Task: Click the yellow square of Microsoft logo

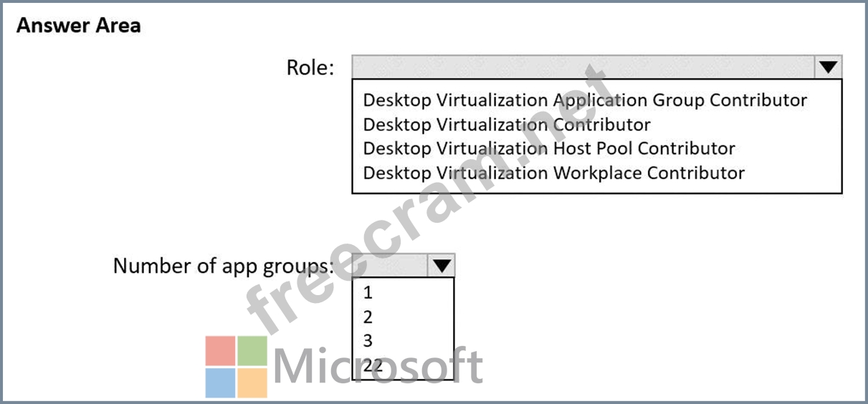Action: point(252,383)
